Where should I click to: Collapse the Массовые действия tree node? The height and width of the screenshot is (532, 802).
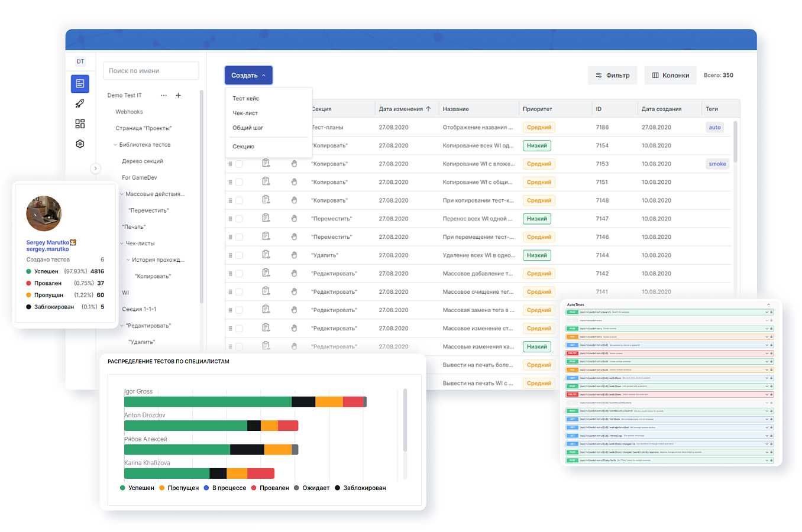(122, 194)
